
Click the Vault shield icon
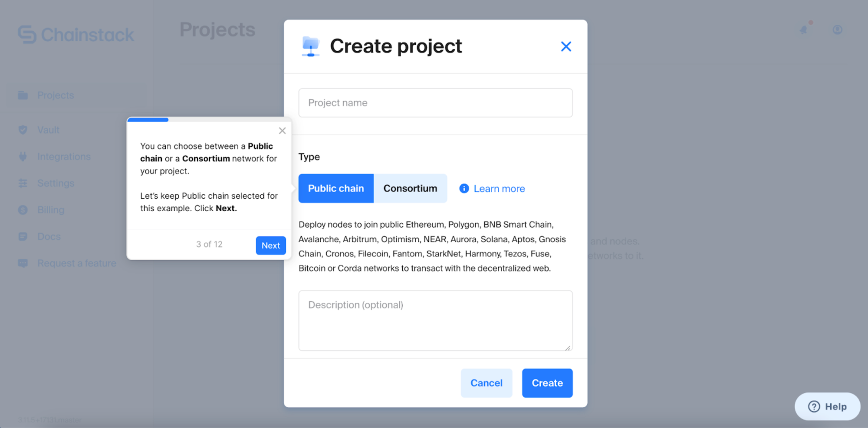pyautogui.click(x=23, y=130)
